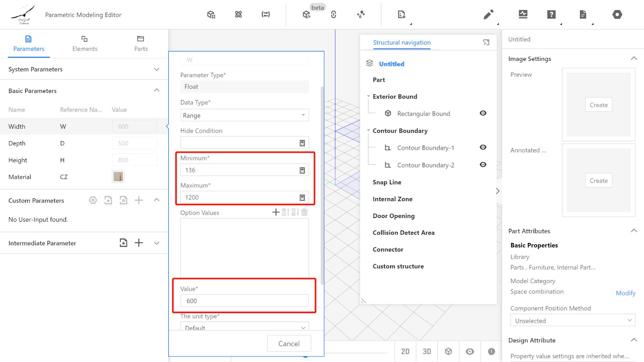Add an option value with the plus icon

click(276, 212)
